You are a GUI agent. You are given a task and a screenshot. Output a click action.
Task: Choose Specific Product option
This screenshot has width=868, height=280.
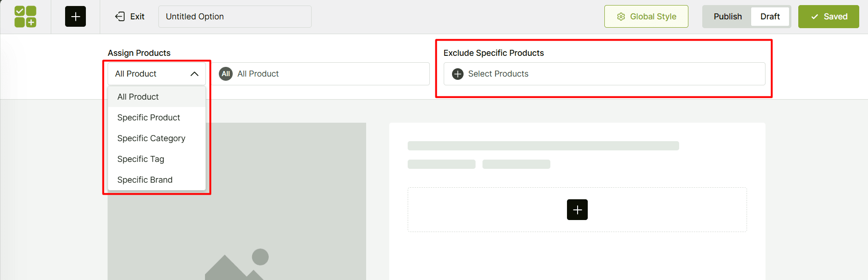pos(157,118)
